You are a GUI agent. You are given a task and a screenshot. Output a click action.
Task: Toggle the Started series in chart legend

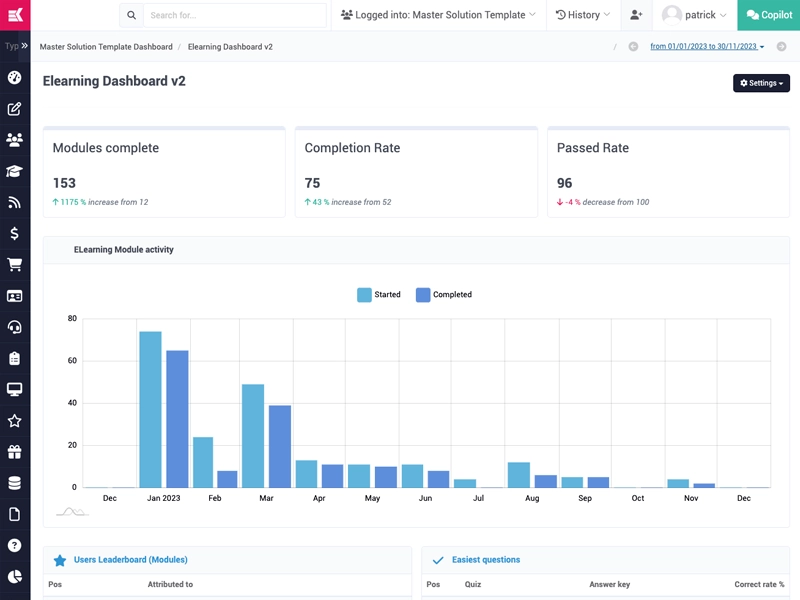379,295
